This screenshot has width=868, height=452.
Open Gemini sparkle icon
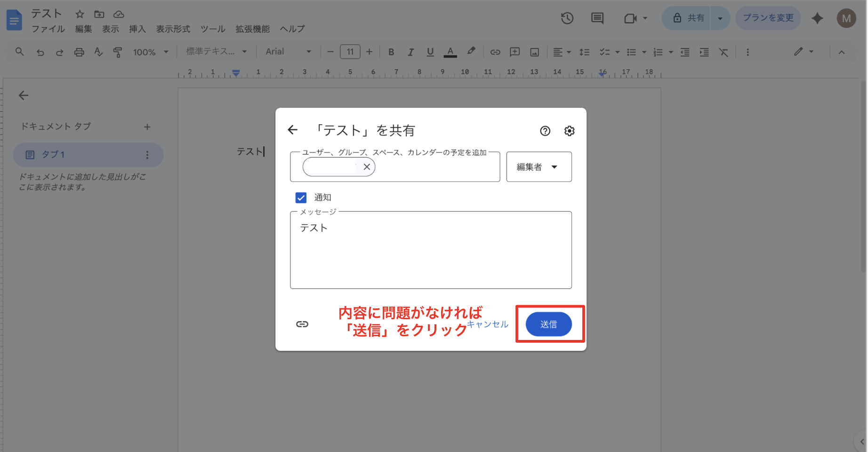coord(818,18)
